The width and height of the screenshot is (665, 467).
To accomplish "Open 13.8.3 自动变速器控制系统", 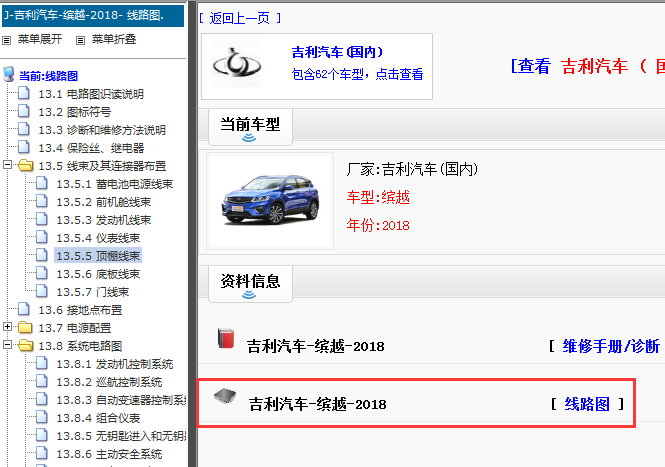I will point(121,400).
